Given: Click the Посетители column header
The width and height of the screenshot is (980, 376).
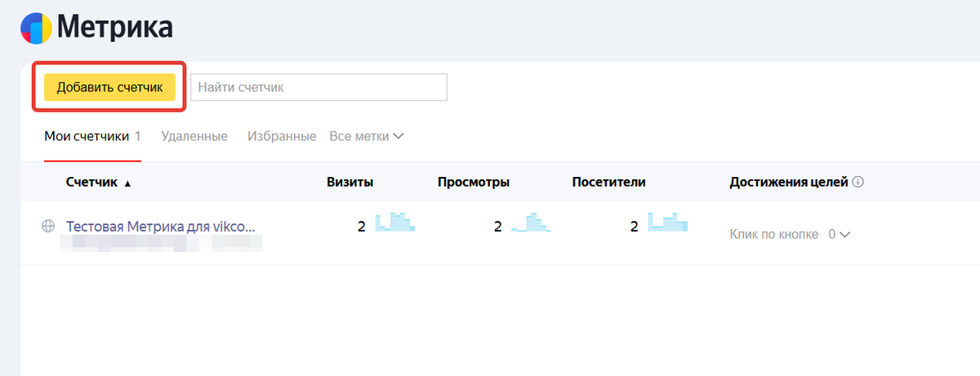Looking at the screenshot, I should point(609,183).
